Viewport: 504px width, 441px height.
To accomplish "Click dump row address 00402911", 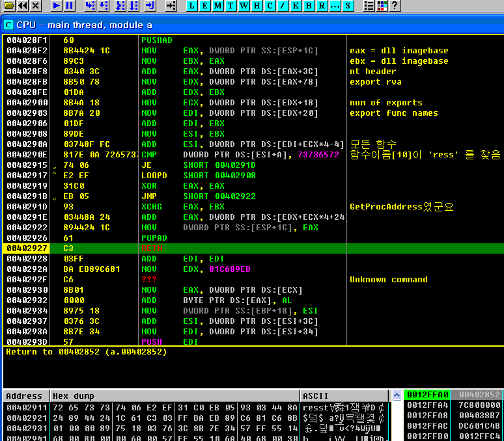I will pos(27,408).
